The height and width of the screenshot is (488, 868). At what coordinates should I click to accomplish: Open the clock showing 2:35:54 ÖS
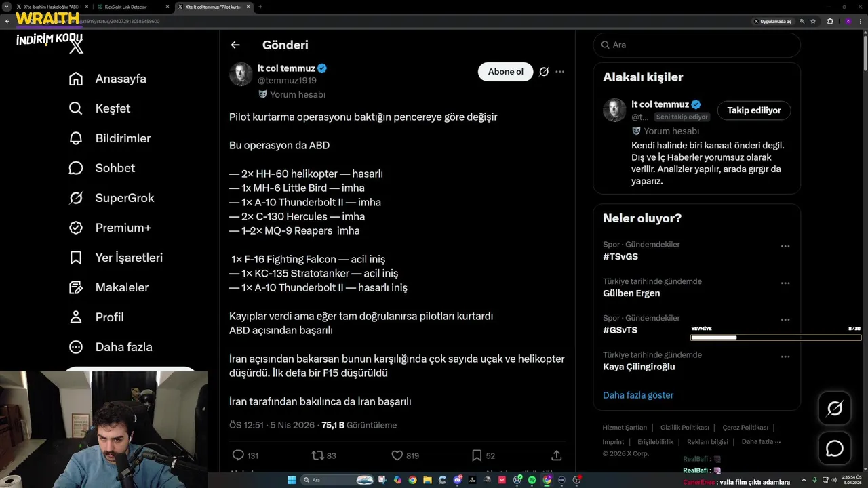click(850, 479)
